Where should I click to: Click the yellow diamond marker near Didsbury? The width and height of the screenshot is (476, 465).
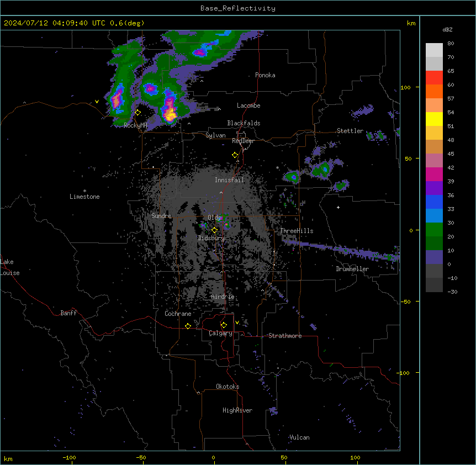[214, 230]
